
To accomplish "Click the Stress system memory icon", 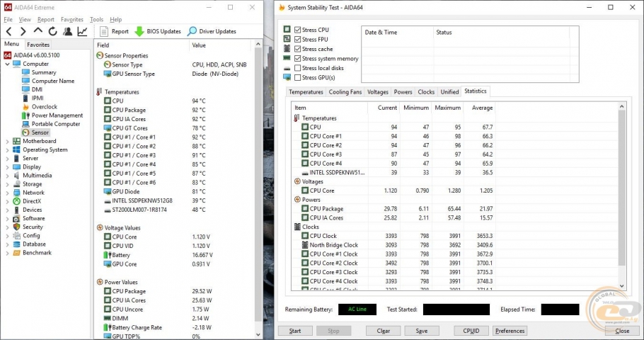I will tap(287, 58).
